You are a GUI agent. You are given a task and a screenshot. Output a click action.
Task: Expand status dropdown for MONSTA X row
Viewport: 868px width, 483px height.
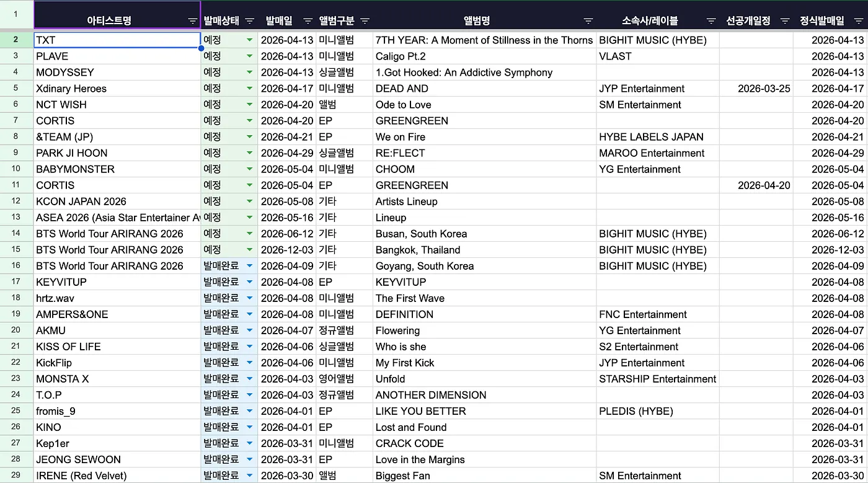[x=249, y=379]
